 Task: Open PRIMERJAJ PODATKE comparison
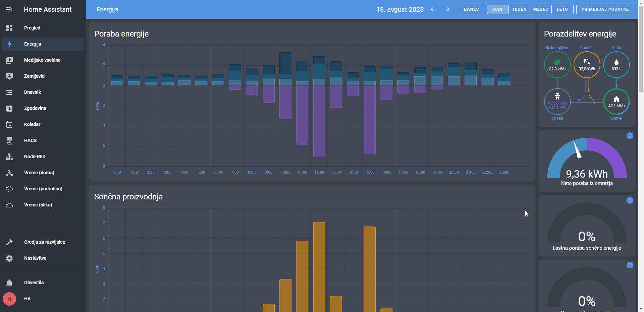[x=605, y=9]
